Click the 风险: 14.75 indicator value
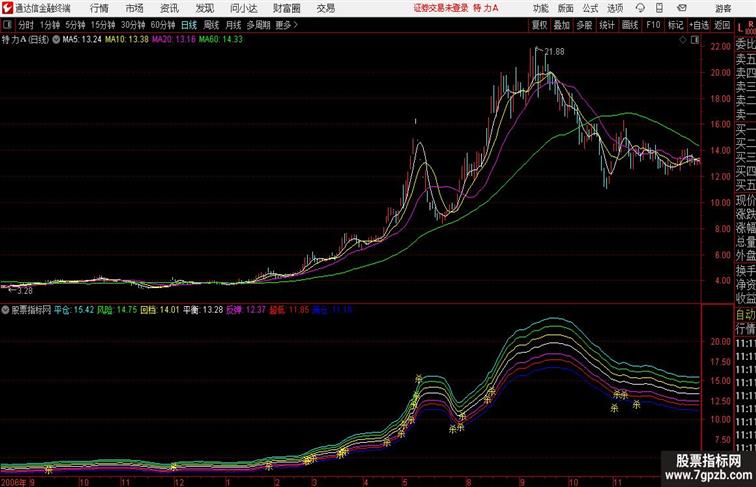Viewport: 756px width, 487px height. click(x=117, y=310)
